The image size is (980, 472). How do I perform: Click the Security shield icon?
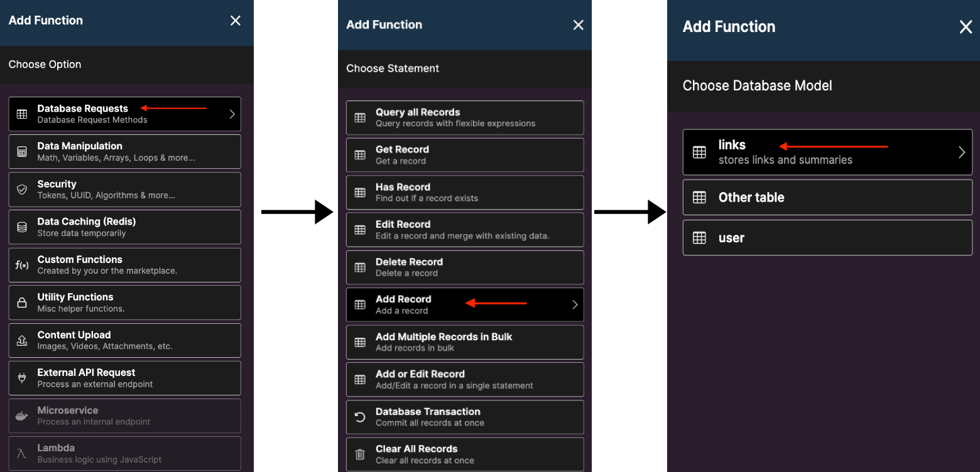22,190
